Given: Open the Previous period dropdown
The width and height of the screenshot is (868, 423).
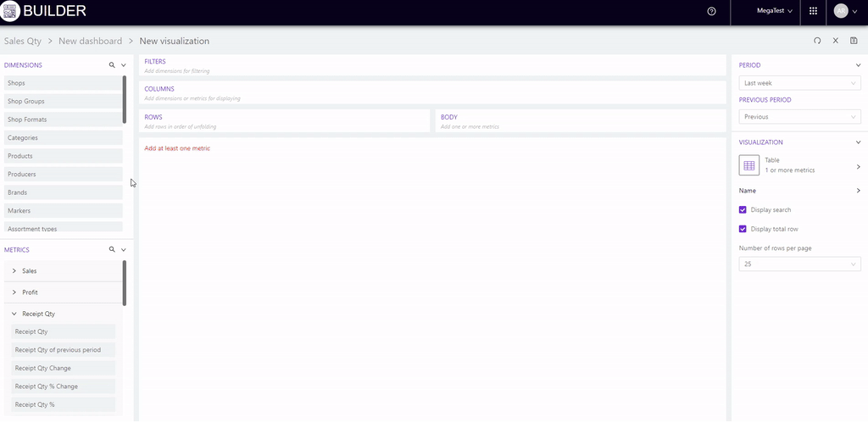Looking at the screenshot, I should tap(799, 117).
